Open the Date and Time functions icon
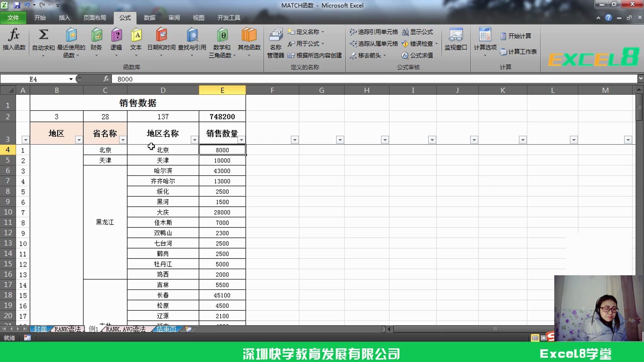644x362 pixels. point(161,35)
